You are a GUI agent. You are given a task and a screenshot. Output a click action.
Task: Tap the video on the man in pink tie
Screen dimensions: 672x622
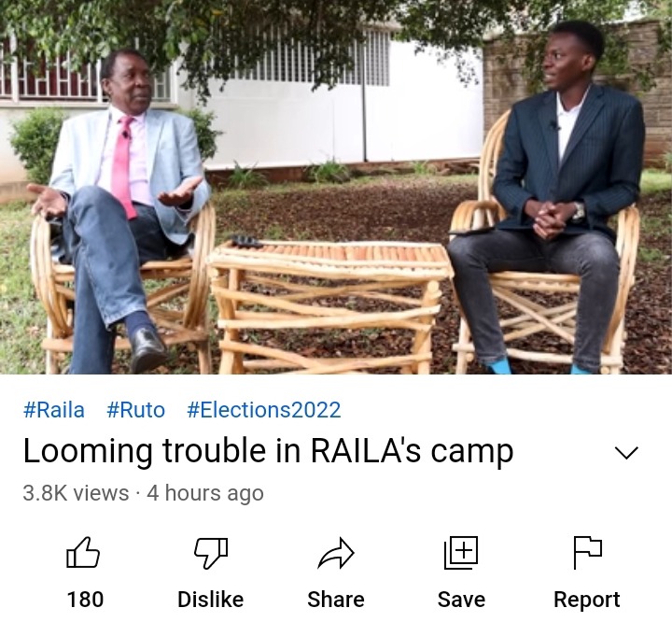124,210
